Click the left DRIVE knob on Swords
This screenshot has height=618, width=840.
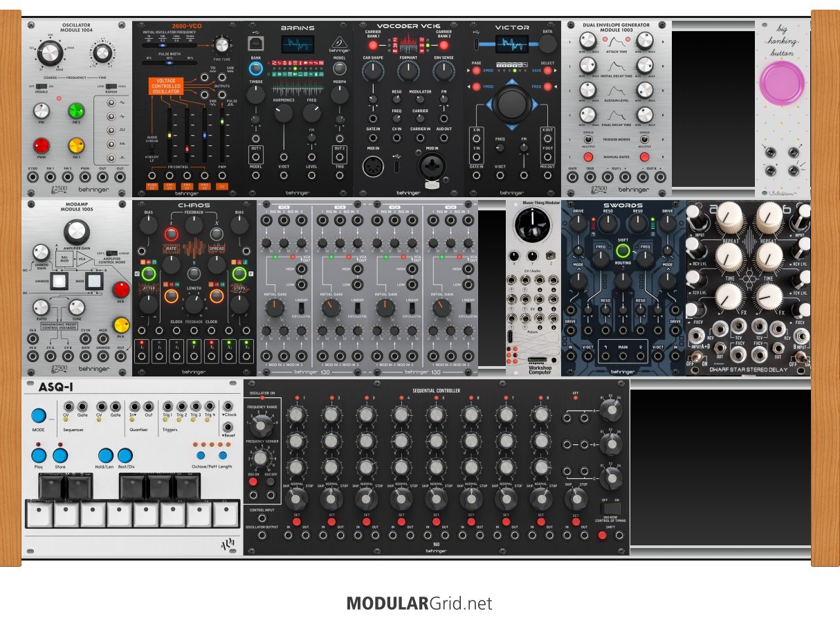point(578,223)
